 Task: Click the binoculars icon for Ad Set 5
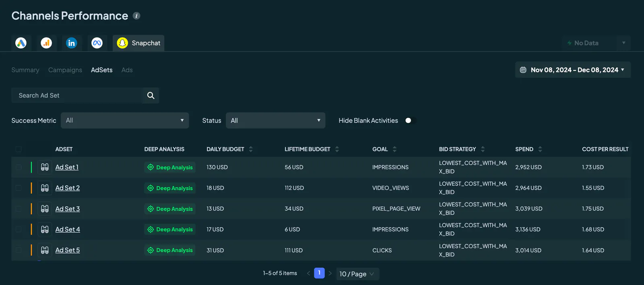pyautogui.click(x=45, y=250)
